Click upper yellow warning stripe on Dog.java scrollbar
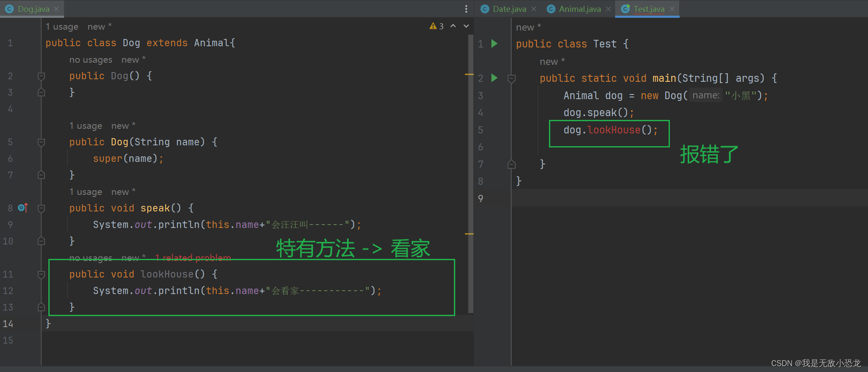 (469, 75)
